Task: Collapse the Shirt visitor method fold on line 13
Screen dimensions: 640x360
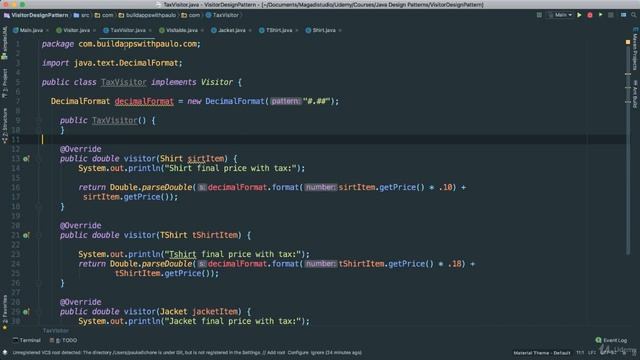Action: (x=39, y=158)
